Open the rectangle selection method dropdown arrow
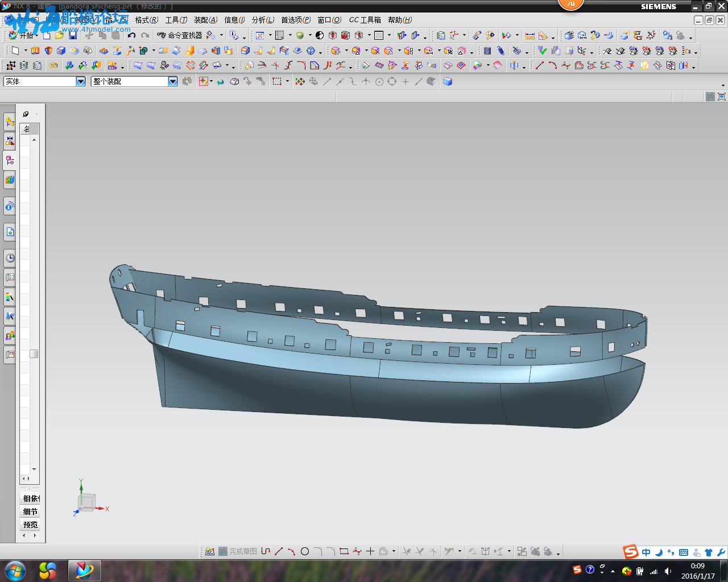The width and height of the screenshot is (728, 582). tap(287, 82)
